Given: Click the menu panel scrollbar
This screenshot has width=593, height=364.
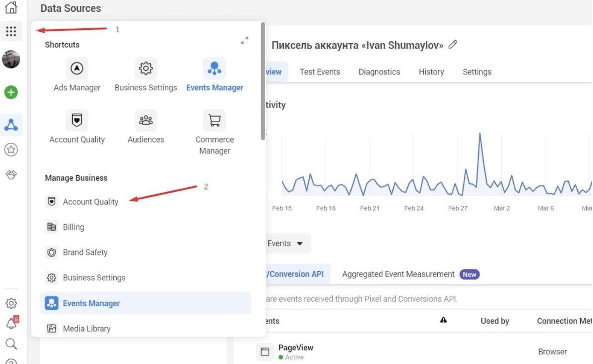Looking at the screenshot, I should point(263,81).
